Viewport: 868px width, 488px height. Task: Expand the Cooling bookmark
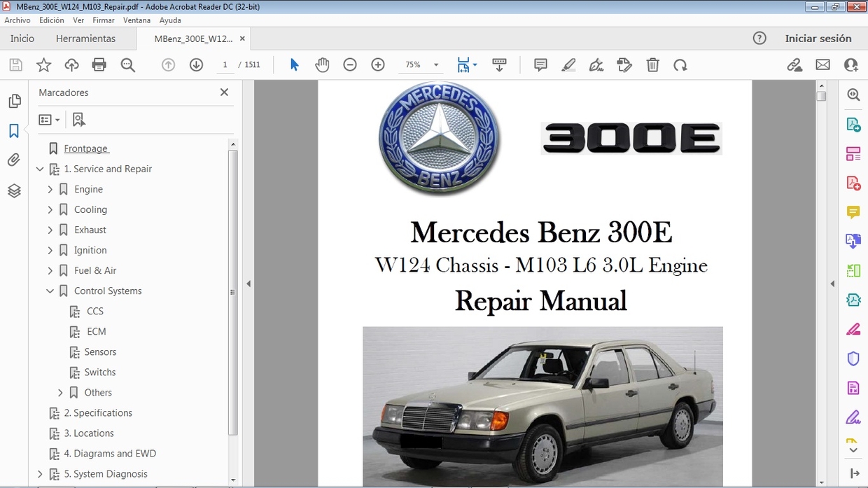[50, 210]
